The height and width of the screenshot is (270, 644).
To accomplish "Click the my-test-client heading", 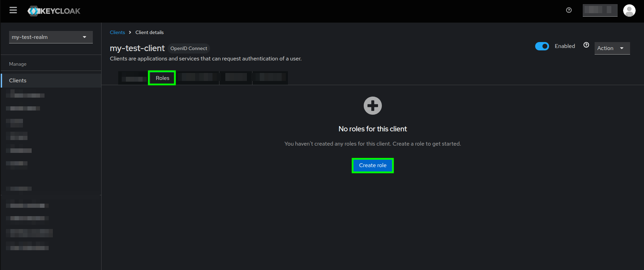I will tap(137, 48).
